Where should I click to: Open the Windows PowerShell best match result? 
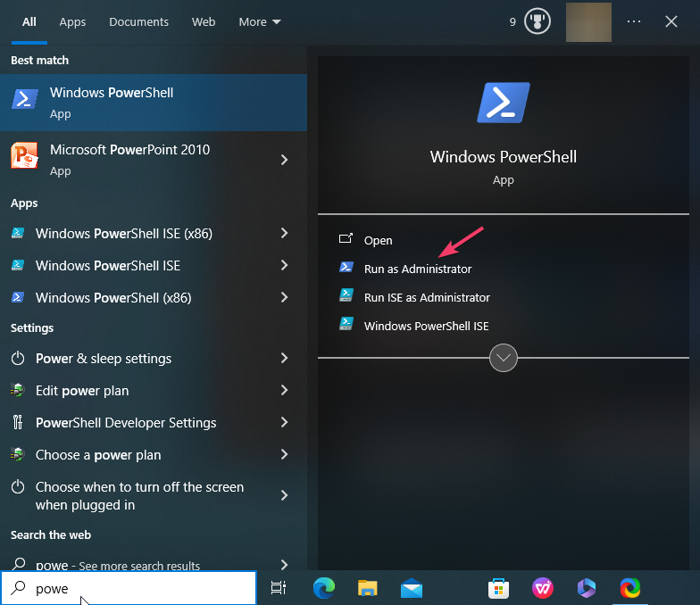154,103
